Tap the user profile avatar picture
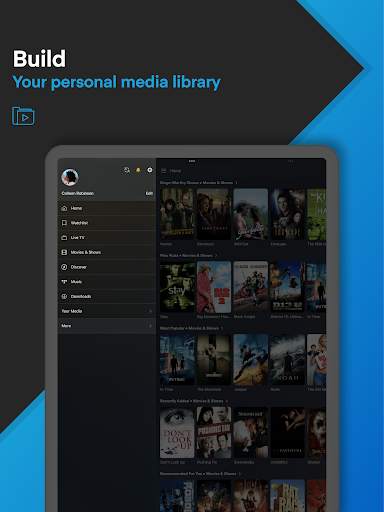This screenshot has width=384, height=512. point(70,177)
